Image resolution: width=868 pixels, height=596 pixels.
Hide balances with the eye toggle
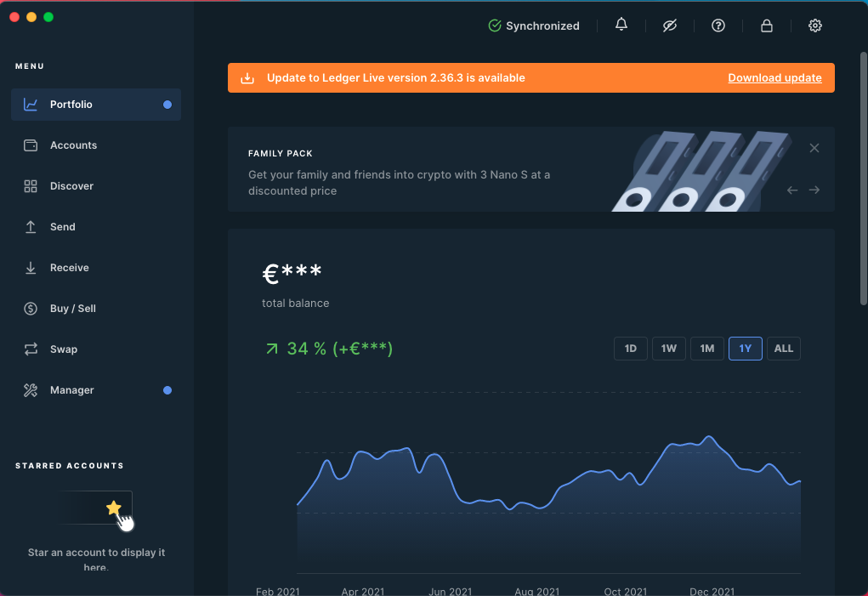pos(670,26)
